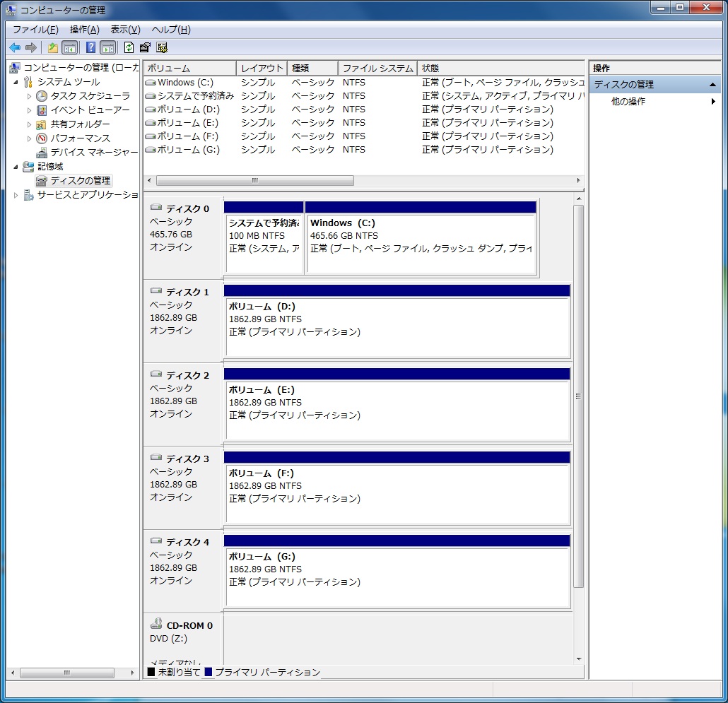The image size is (728, 703).
Task: Expand サービスとアプリケーション tree node
Action: (16, 195)
